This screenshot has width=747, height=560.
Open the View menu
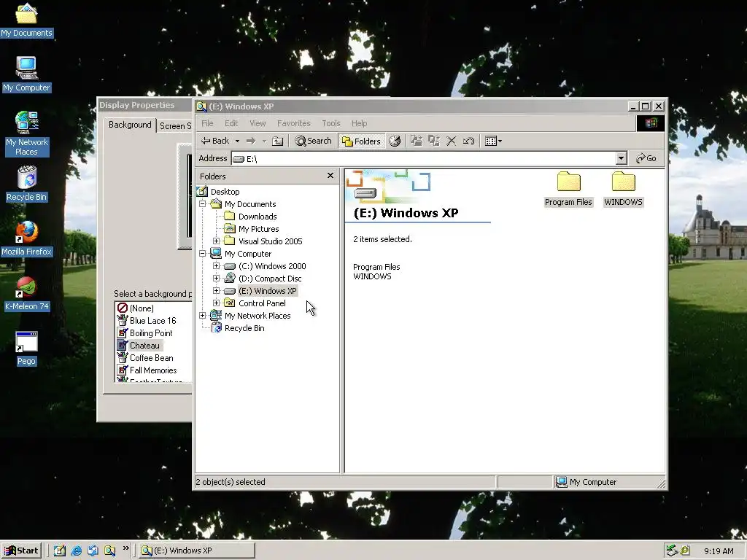pyautogui.click(x=258, y=123)
